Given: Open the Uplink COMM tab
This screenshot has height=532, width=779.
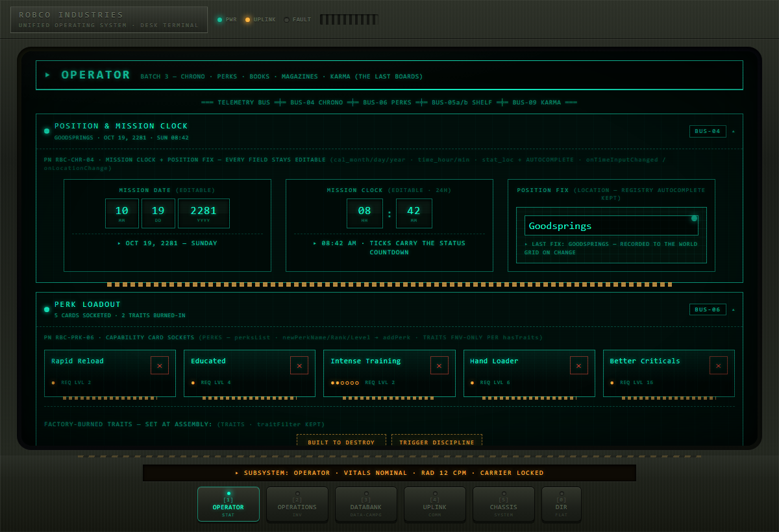Looking at the screenshot, I should [435, 504].
